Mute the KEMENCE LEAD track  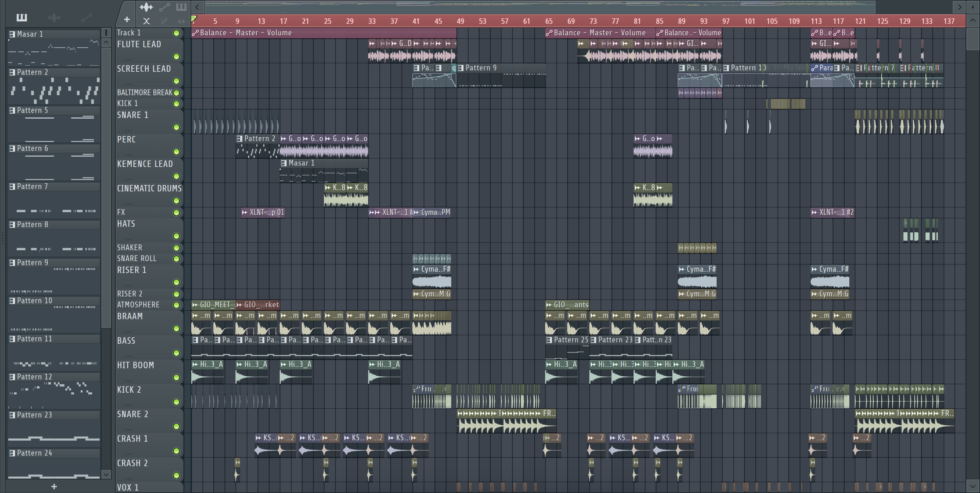(176, 176)
